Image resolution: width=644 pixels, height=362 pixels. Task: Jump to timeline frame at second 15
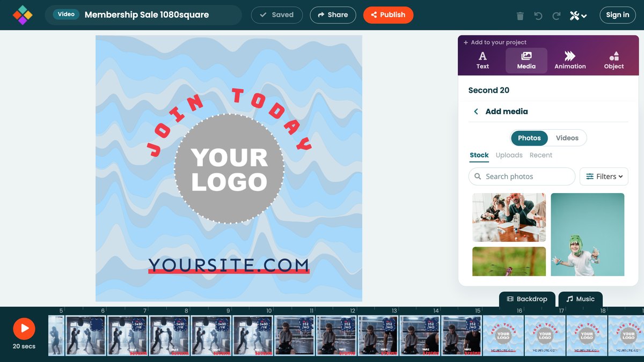[x=462, y=335]
